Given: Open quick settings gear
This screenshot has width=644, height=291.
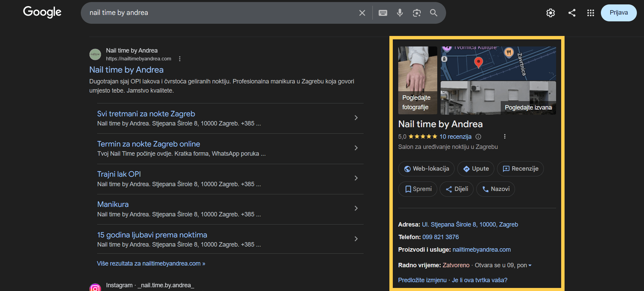Looking at the screenshot, I should coord(551,13).
